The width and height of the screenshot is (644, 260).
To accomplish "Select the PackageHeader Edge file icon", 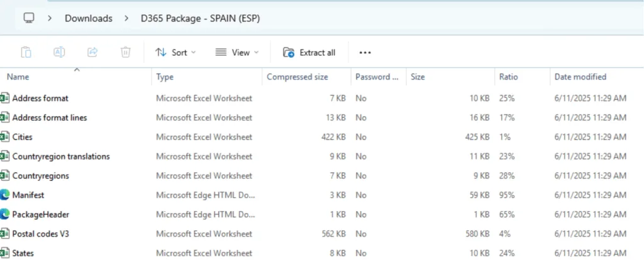I will tap(5, 215).
